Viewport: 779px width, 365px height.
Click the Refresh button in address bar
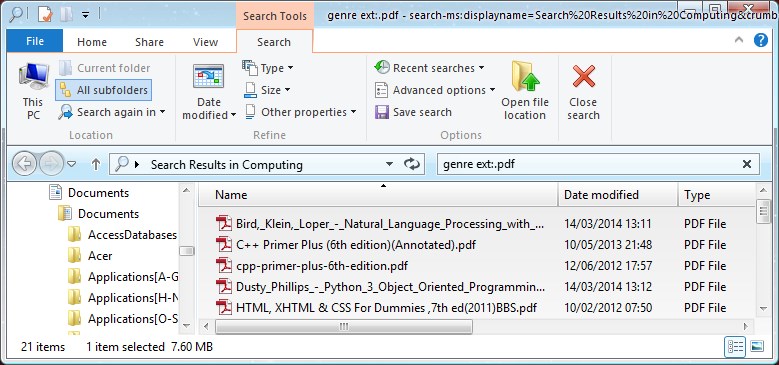click(x=412, y=164)
